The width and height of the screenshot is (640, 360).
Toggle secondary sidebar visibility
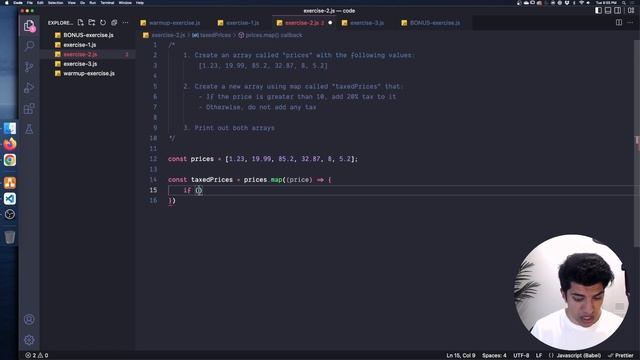click(618, 11)
